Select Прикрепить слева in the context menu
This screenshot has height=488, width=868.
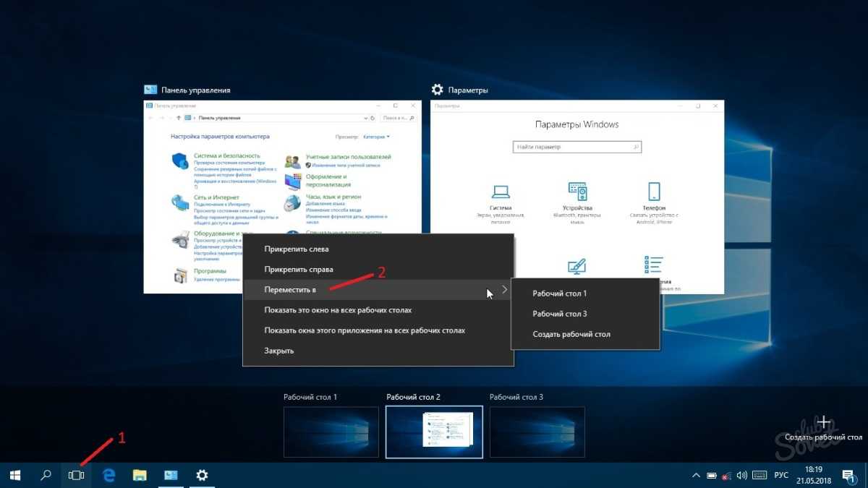click(x=297, y=249)
